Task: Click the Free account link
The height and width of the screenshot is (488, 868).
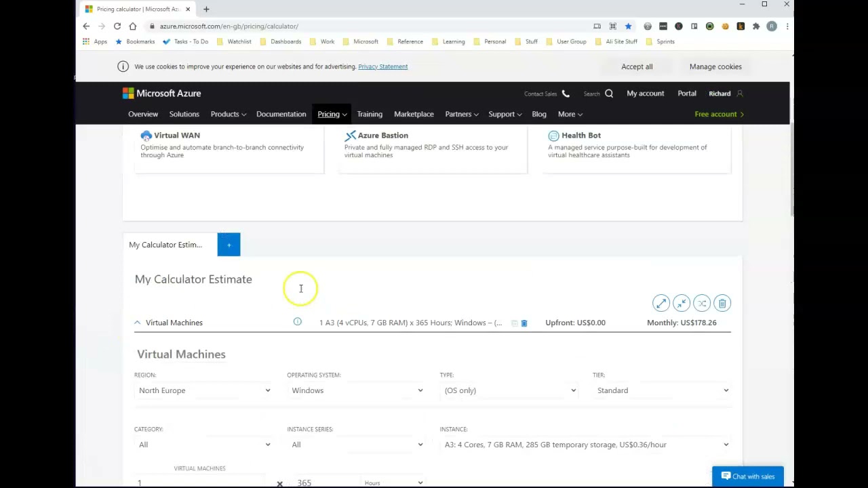Action: 719,114
